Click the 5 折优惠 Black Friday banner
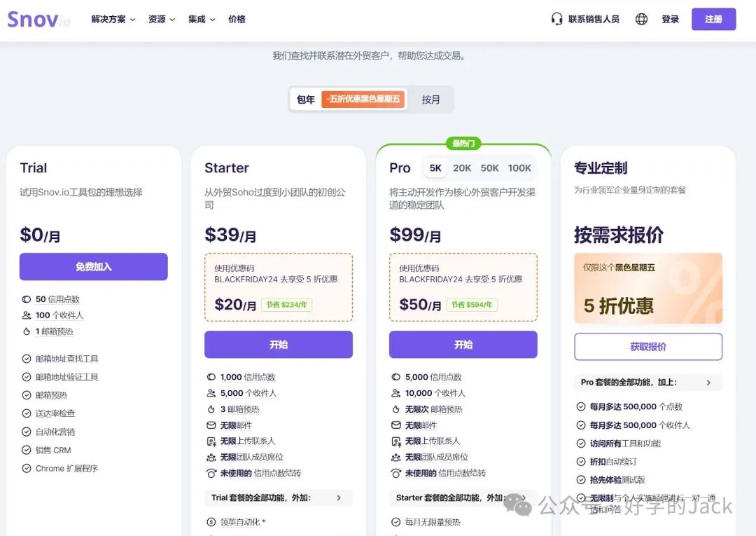This screenshot has width=756, height=536. [x=648, y=288]
